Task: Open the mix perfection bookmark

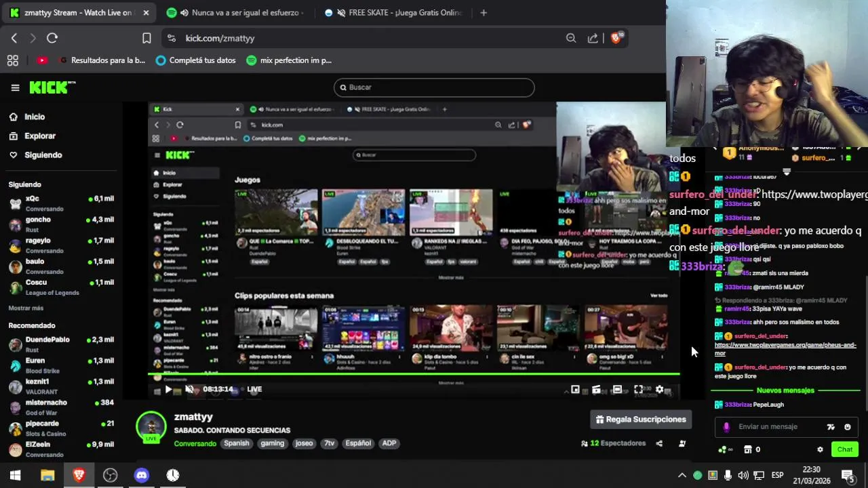Action: point(289,60)
